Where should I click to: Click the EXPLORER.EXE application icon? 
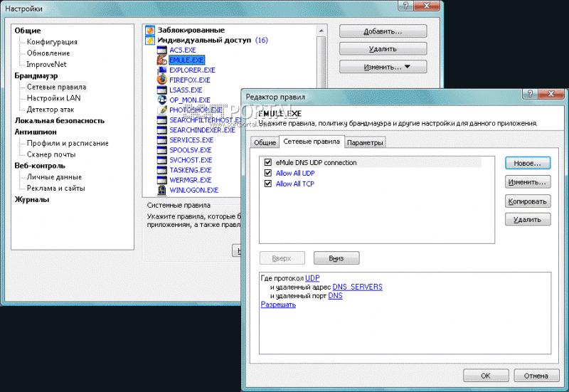click(x=162, y=70)
